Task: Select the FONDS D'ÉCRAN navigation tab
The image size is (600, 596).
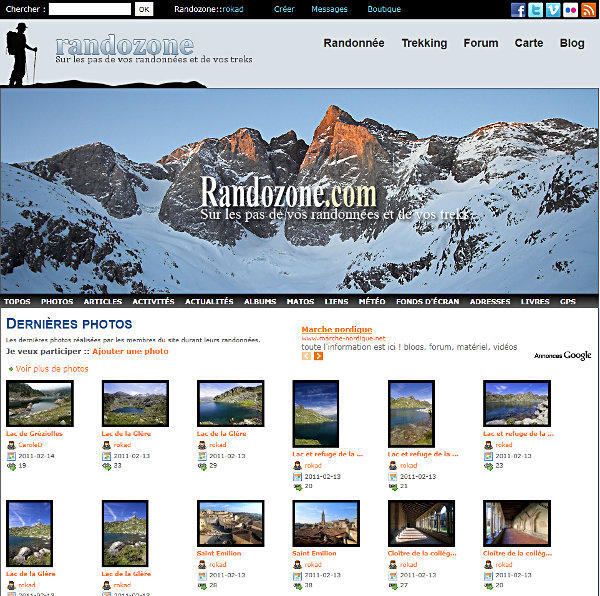Action: pyautogui.click(x=427, y=301)
